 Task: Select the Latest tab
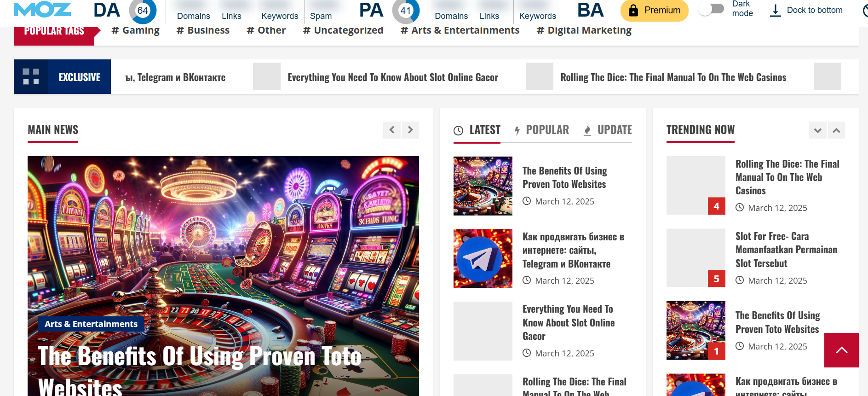[x=477, y=130]
